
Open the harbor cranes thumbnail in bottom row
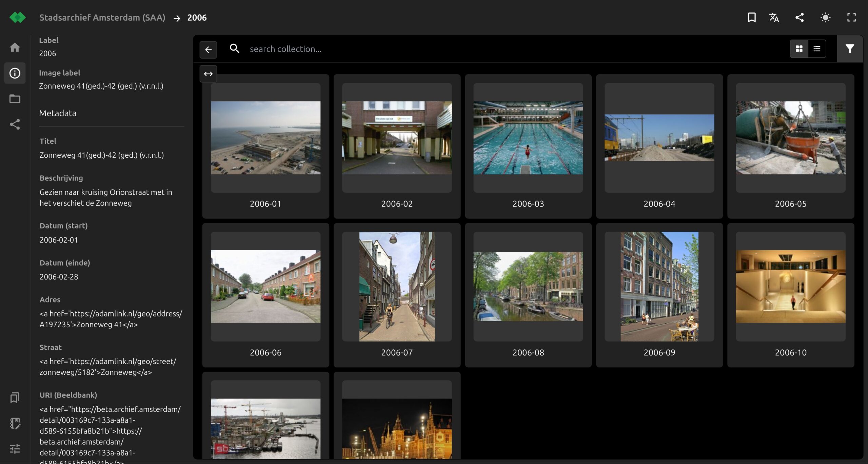[x=265, y=420]
